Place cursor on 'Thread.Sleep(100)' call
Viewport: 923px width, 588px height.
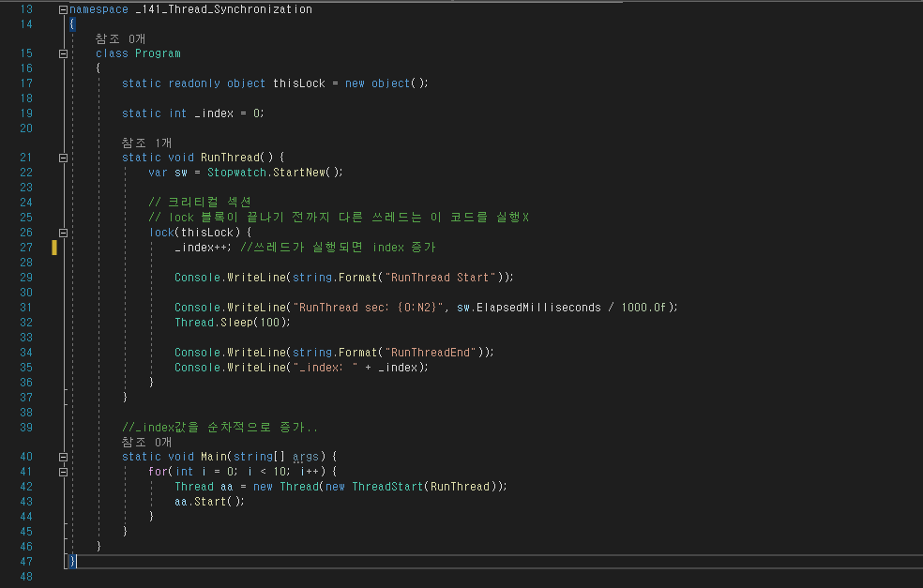(232, 323)
